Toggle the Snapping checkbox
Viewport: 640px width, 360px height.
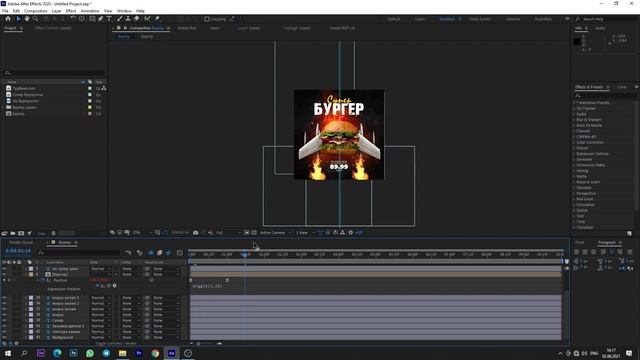pos(207,19)
